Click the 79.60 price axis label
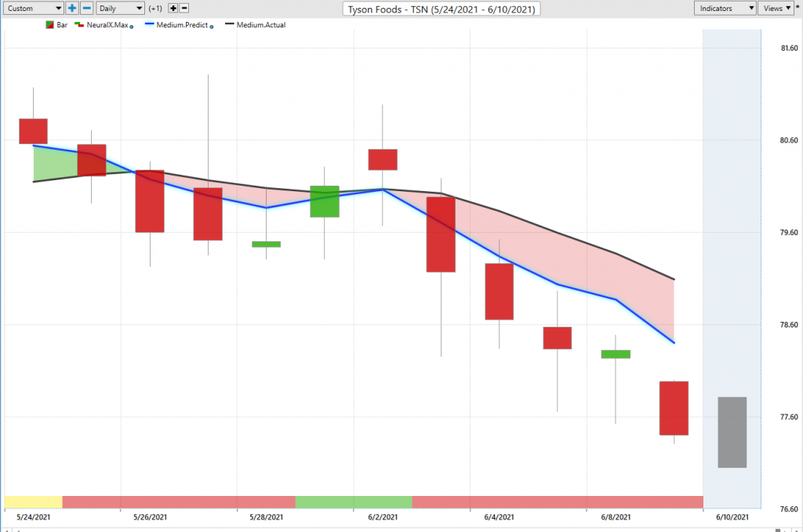This screenshot has height=532, width=803. tap(789, 232)
